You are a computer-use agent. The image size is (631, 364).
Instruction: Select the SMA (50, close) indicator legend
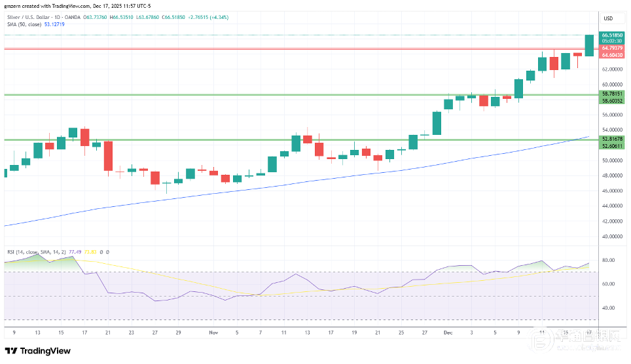coord(23,25)
